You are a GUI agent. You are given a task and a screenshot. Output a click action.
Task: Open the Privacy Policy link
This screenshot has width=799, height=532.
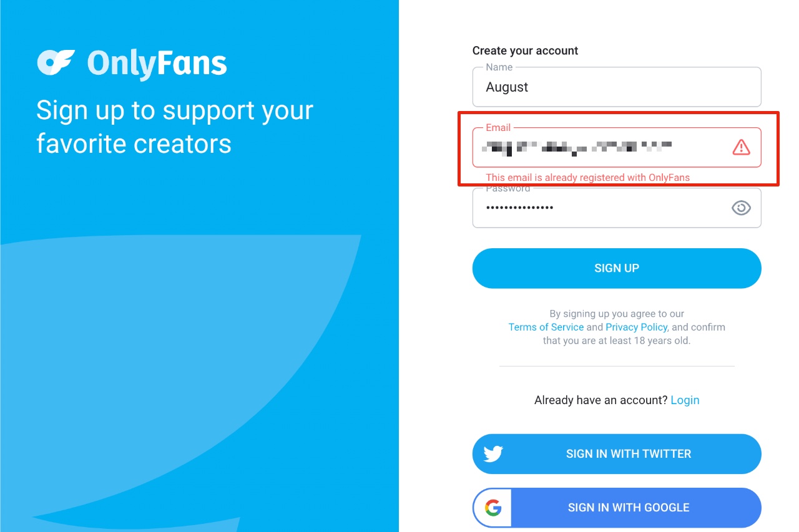point(637,327)
